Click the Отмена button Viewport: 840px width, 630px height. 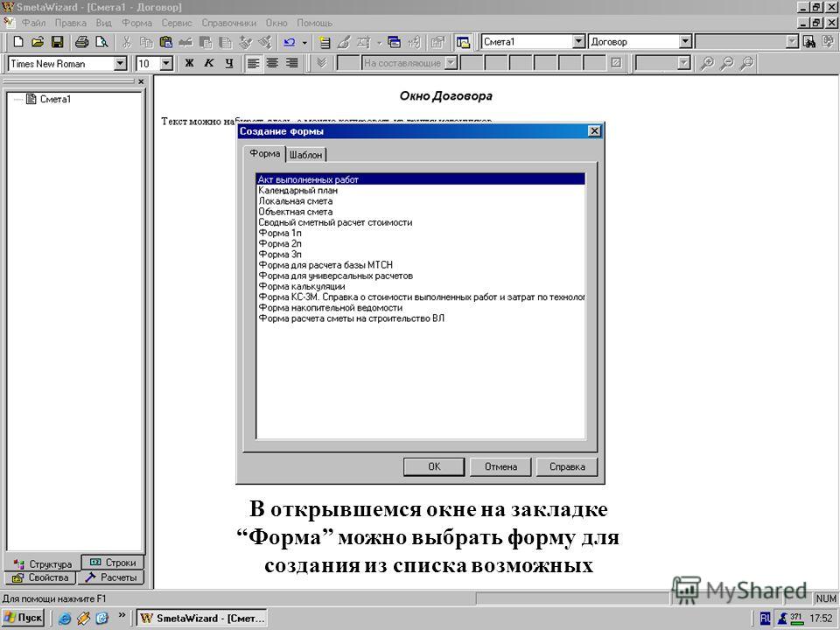(x=500, y=466)
